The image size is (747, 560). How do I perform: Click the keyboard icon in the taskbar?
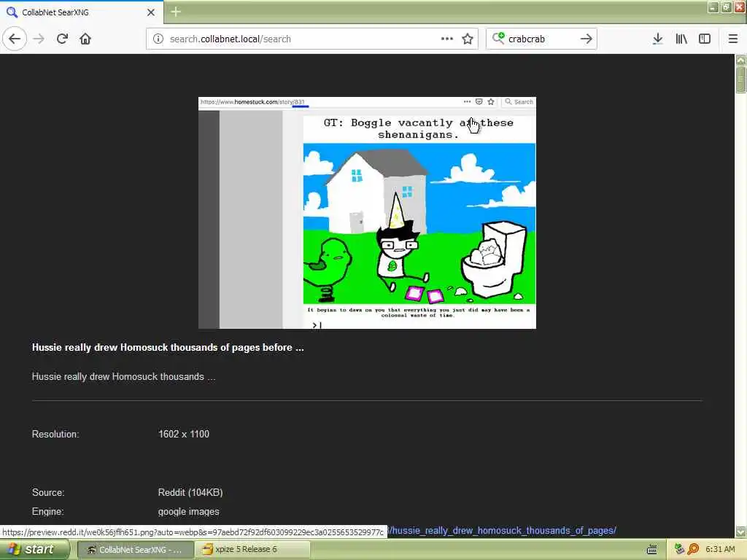point(651,550)
